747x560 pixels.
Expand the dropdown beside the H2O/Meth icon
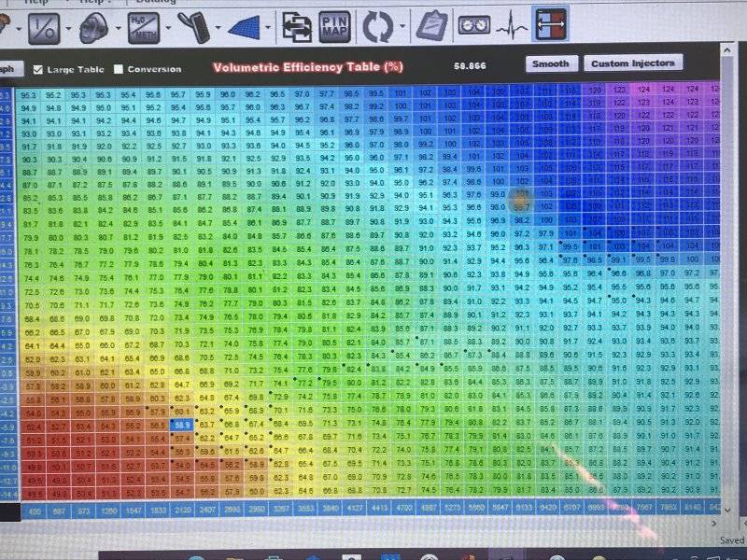click(168, 28)
